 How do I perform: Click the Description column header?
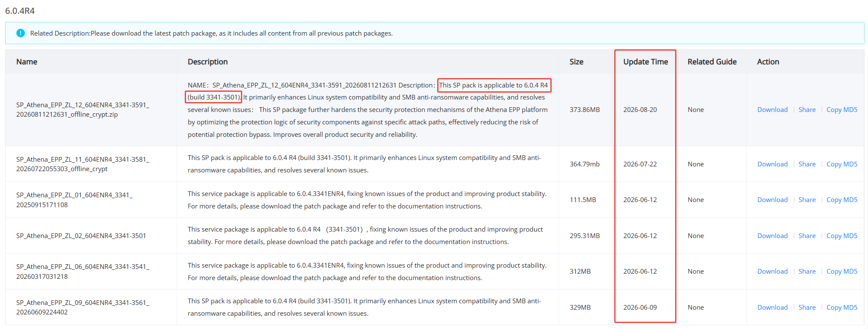pyautogui.click(x=207, y=62)
